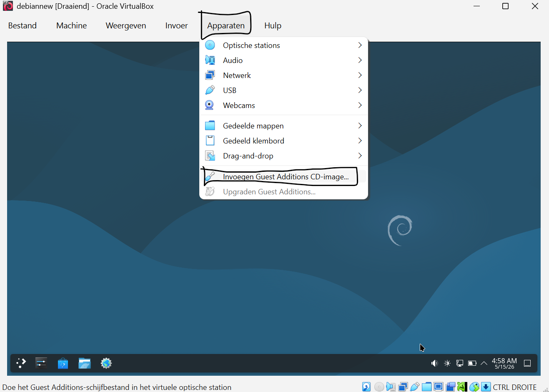
Task: Show hidden tray icons using the up arrow
Action: coord(484,363)
